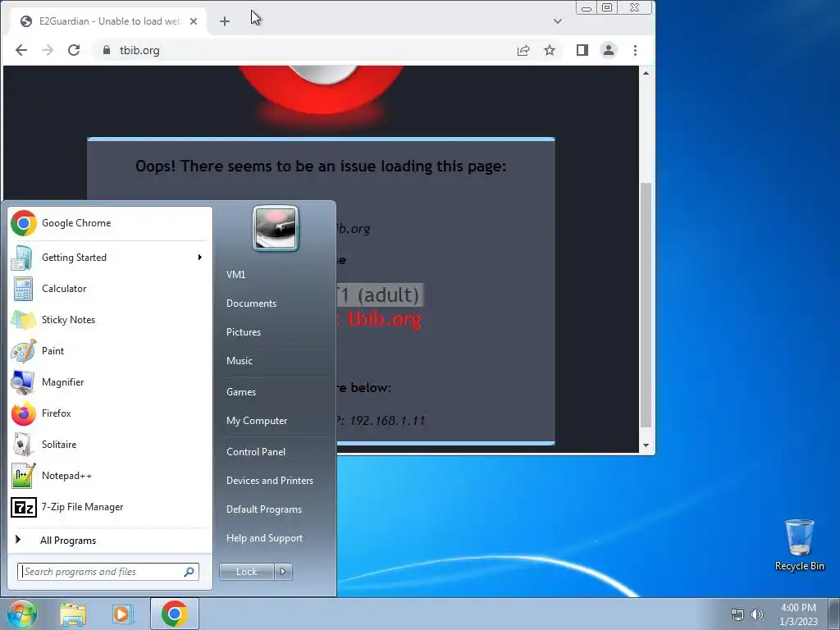This screenshot has width=840, height=630.
Task: Bookmark this page with star icon
Action: 550,50
